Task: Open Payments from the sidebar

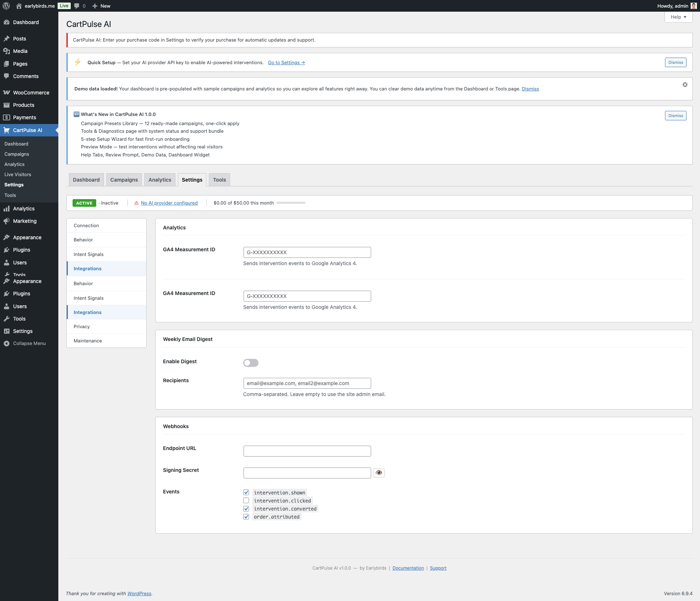Action: [x=24, y=117]
